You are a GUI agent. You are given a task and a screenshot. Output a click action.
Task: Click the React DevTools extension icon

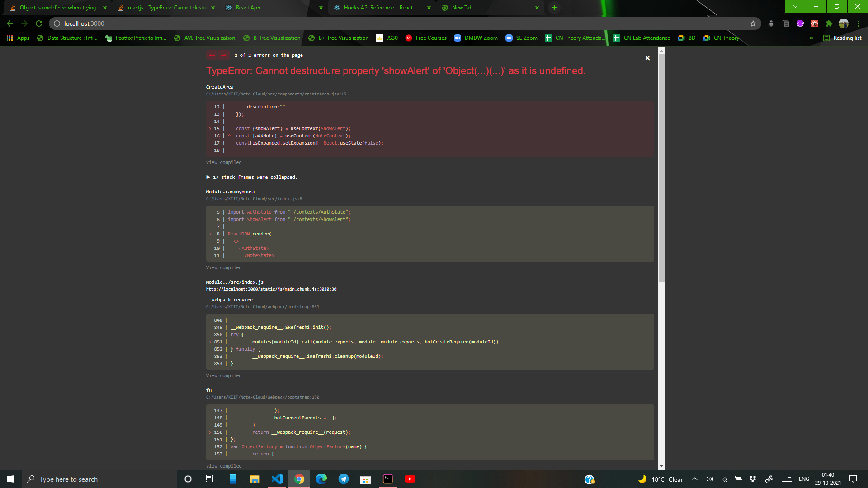[815, 24]
